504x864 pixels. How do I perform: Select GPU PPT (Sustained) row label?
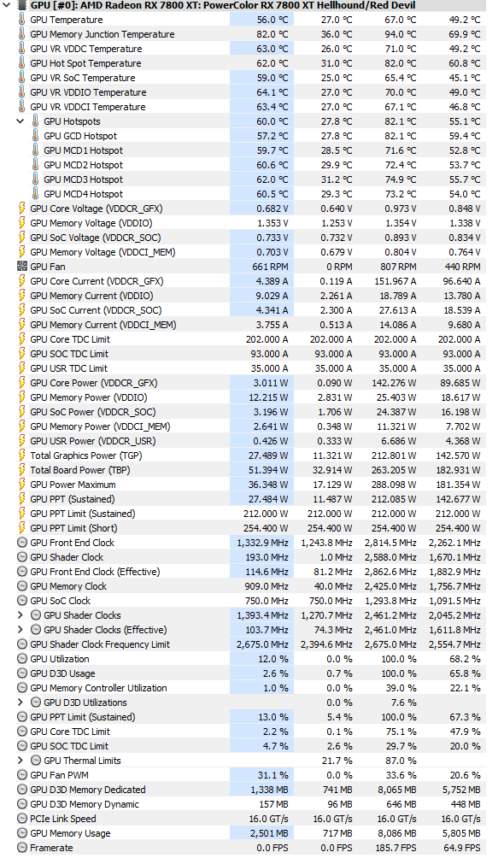pyautogui.click(x=73, y=499)
